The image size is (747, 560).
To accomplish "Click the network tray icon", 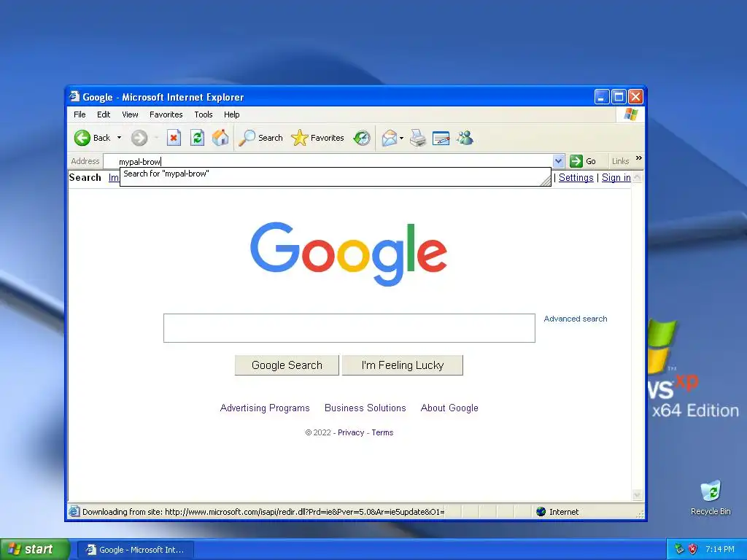I will click(x=679, y=549).
